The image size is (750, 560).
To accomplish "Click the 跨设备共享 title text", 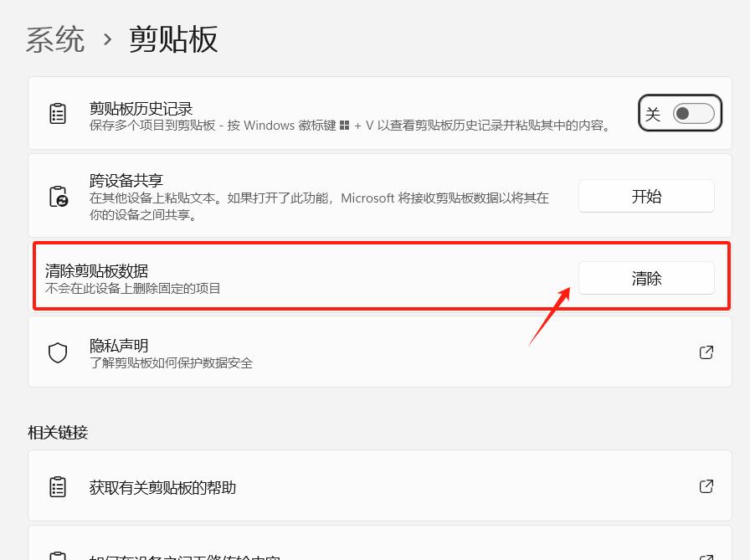I will (126, 180).
